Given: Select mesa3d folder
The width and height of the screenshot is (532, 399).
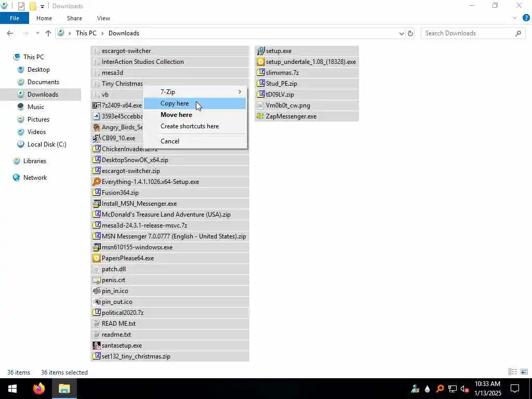Looking at the screenshot, I should [x=170, y=73].
